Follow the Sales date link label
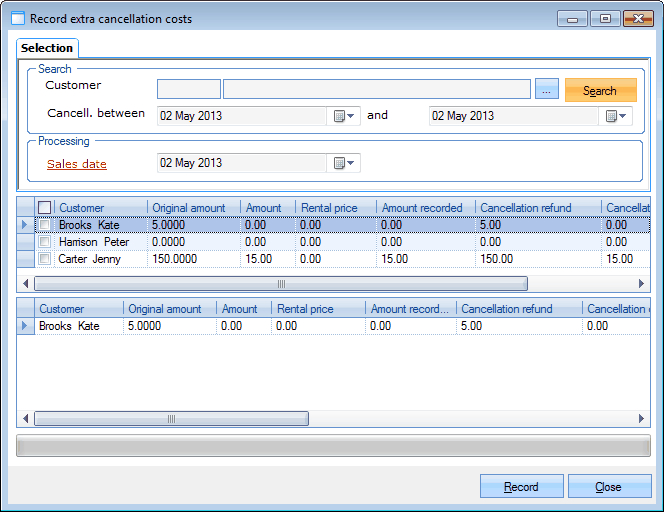The width and height of the screenshot is (664, 512). 77,164
